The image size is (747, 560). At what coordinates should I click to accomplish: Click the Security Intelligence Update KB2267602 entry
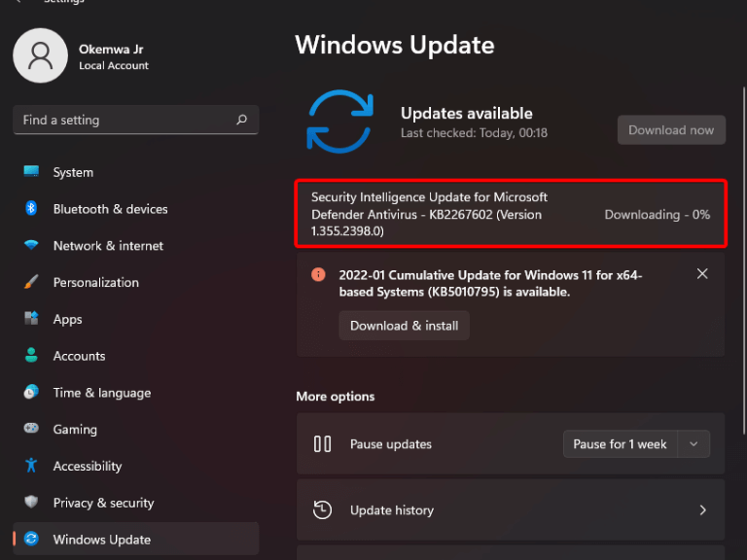point(511,213)
